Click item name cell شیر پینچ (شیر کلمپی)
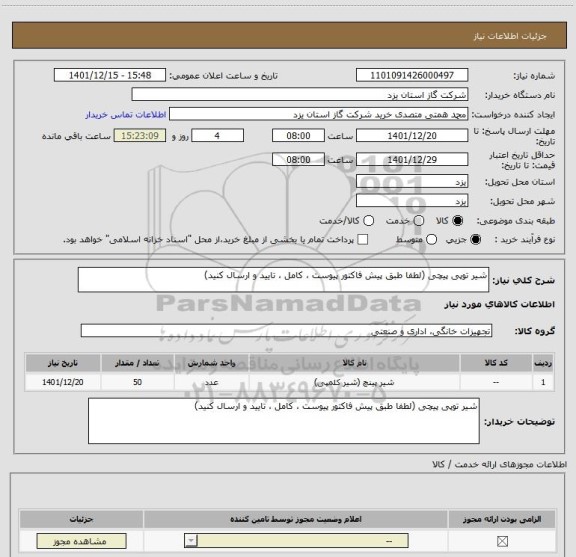This screenshot has height=557, width=576. tap(354, 382)
